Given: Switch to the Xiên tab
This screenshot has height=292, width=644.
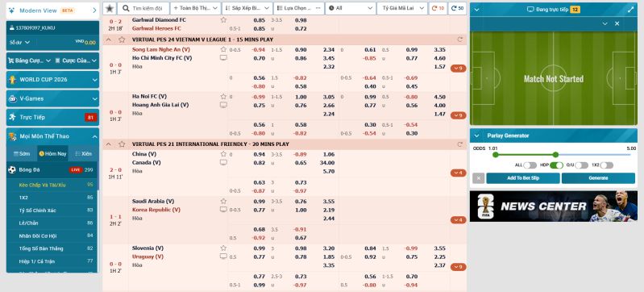Looking at the screenshot, I should pos(83,153).
